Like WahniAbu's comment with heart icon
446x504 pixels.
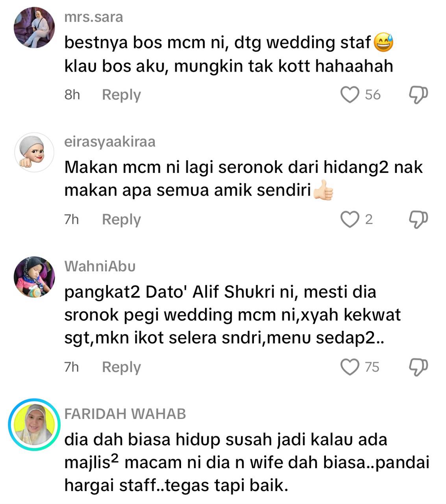tap(350, 367)
